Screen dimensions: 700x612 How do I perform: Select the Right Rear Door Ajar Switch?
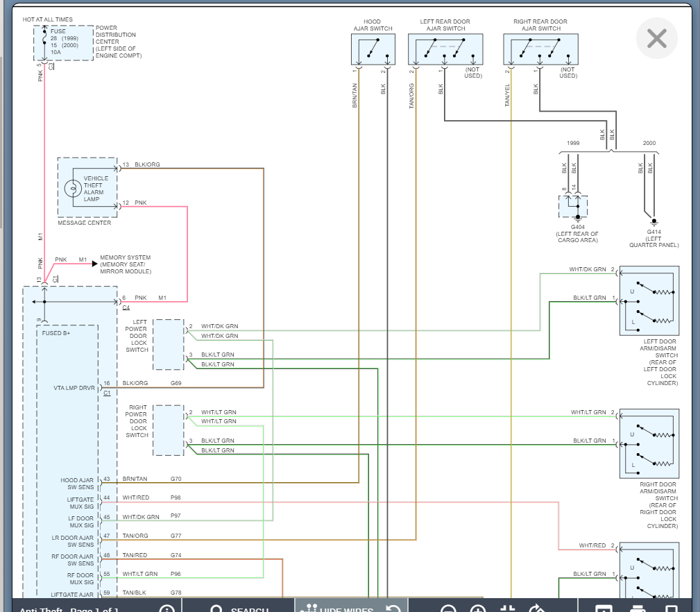point(540,49)
